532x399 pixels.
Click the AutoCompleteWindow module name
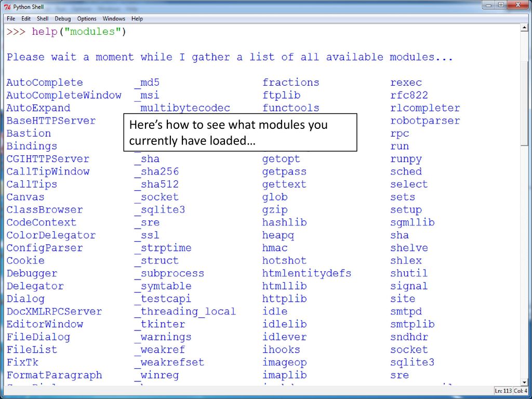(64, 96)
